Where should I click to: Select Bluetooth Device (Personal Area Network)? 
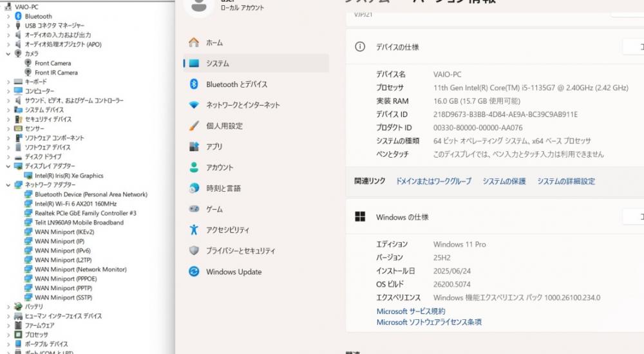(x=91, y=194)
